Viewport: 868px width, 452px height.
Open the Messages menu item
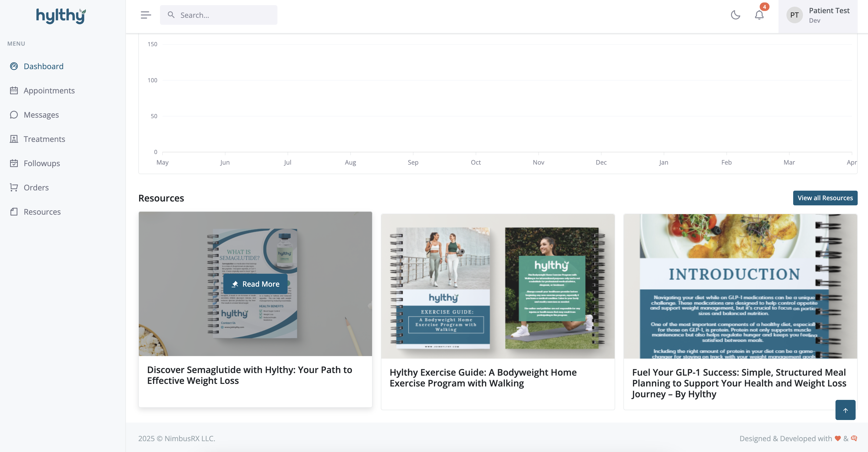41,115
